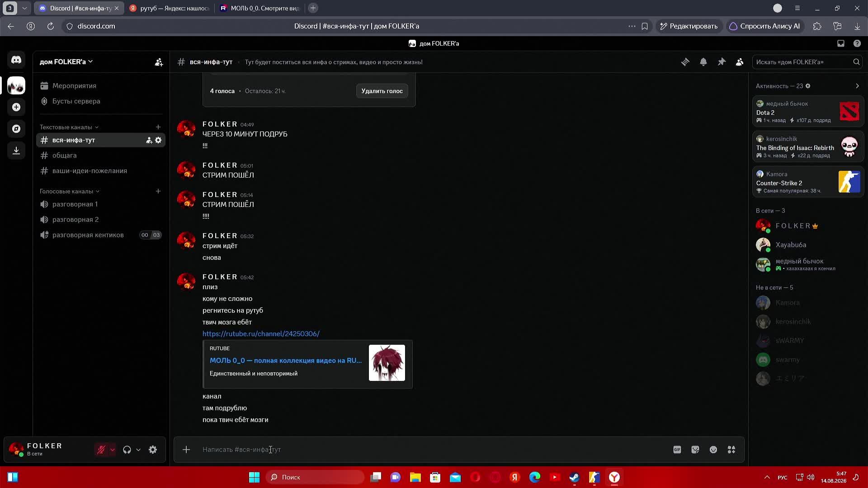Screen dimensions: 868x488
Task: Toggle the member list visibility
Action: click(740, 62)
